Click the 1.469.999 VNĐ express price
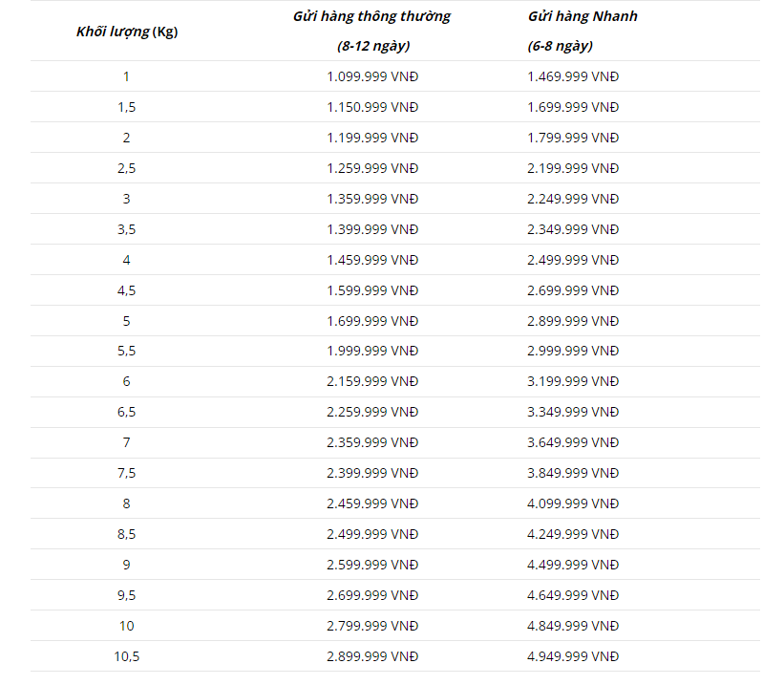The image size is (784, 685). pyautogui.click(x=573, y=76)
